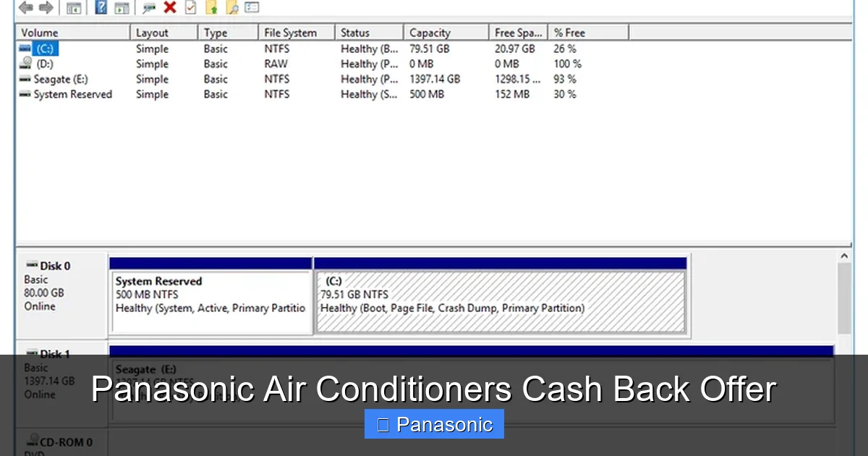Sort by the Type column header
868x456 pixels.
(228, 33)
